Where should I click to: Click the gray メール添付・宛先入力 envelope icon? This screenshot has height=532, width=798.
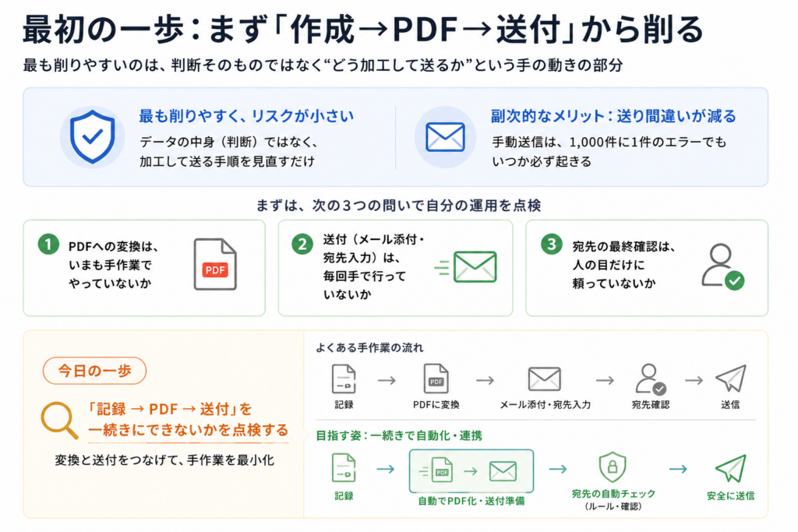pyautogui.click(x=545, y=379)
